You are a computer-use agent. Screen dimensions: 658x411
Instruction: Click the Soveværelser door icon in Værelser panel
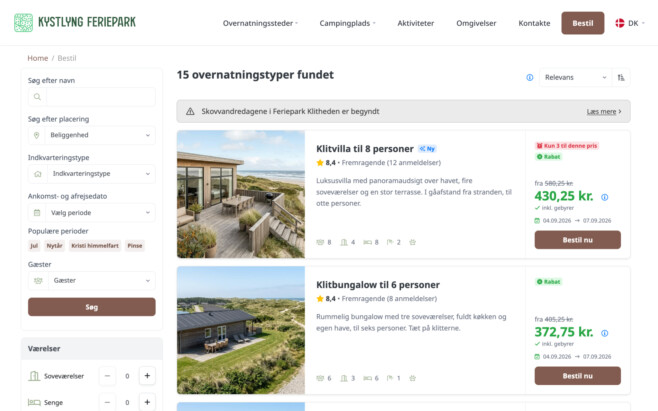[34, 376]
